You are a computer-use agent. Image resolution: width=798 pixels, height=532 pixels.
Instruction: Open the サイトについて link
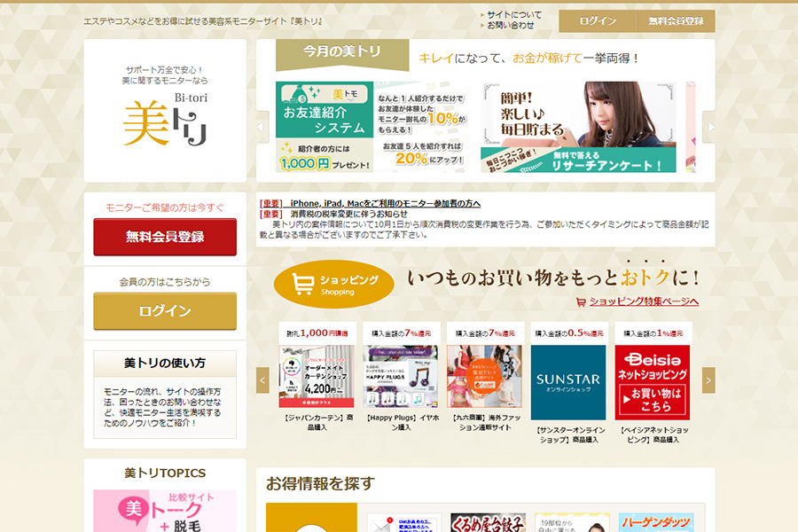tap(514, 15)
